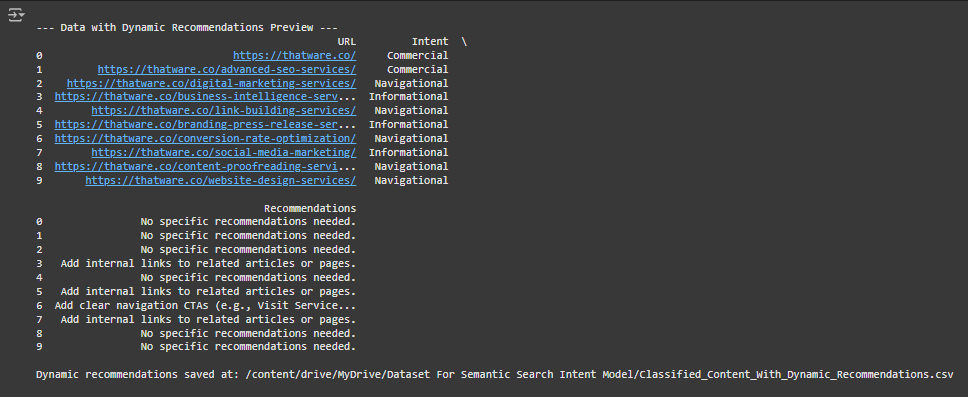
Task: Click 'Add clear navigation CTAs' recommendation
Action: pos(205,306)
